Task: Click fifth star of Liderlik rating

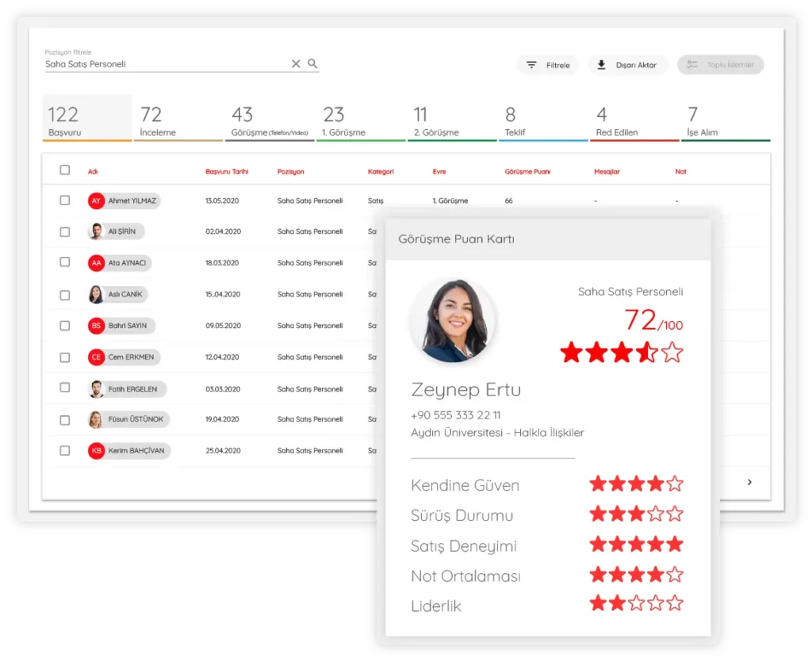Action: (675, 604)
